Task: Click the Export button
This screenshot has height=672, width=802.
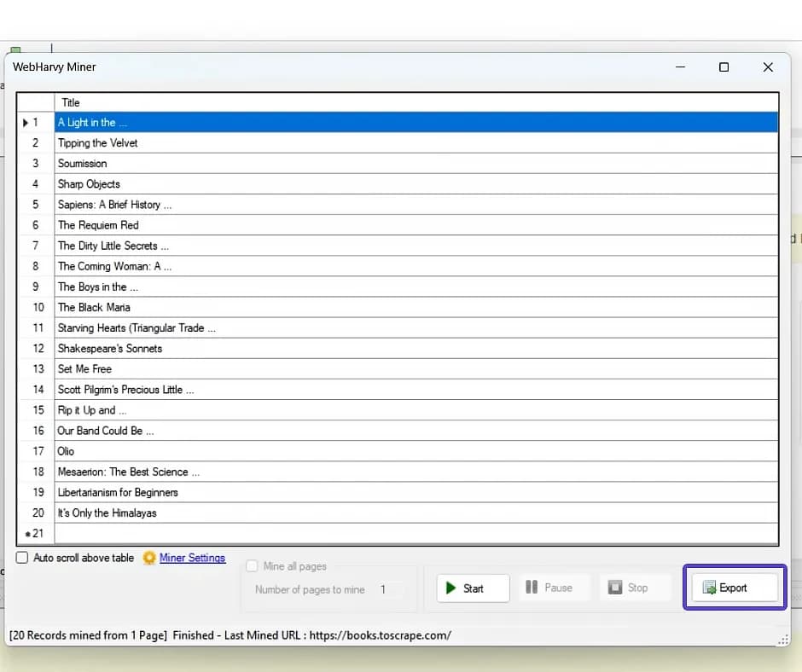Action: click(734, 588)
